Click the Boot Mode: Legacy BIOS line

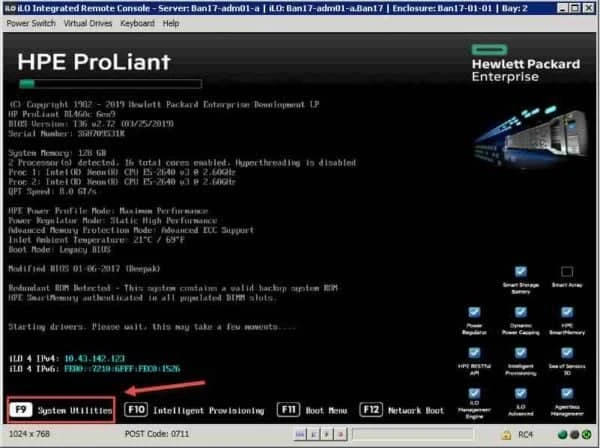tap(60, 249)
